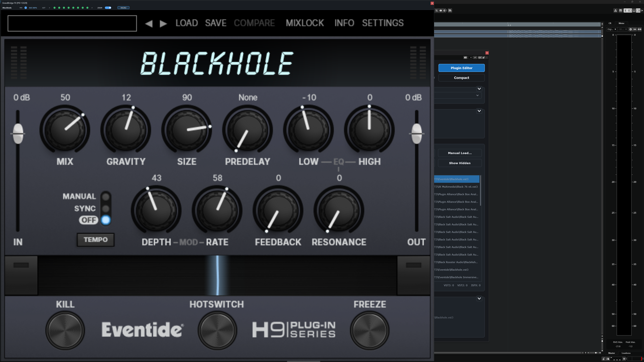Open the -18 meter reference dropdown

click(623, 29)
